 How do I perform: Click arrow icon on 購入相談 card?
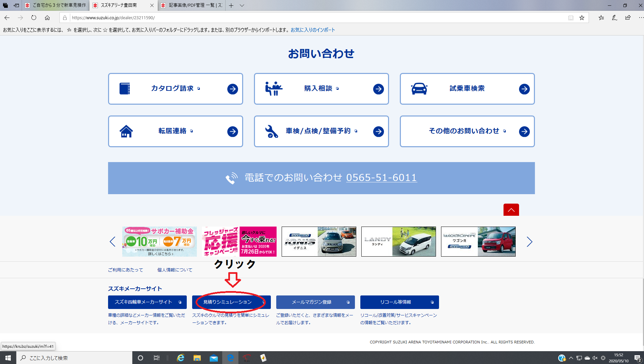(x=378, y=89)
